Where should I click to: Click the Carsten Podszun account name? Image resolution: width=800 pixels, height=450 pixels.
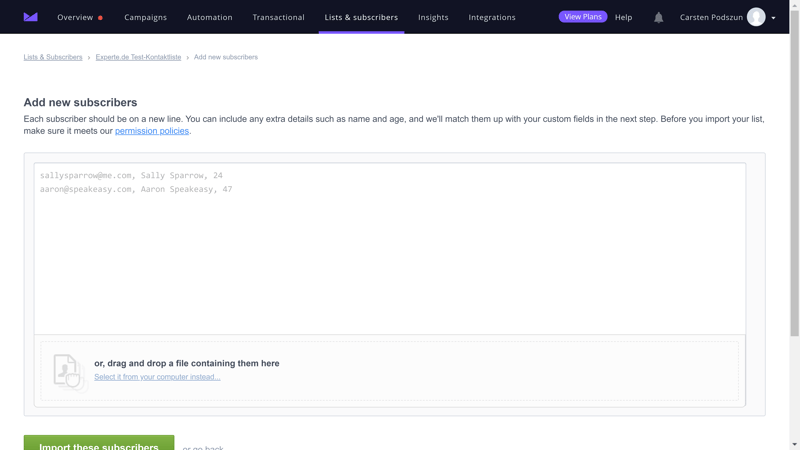(711, 17)
